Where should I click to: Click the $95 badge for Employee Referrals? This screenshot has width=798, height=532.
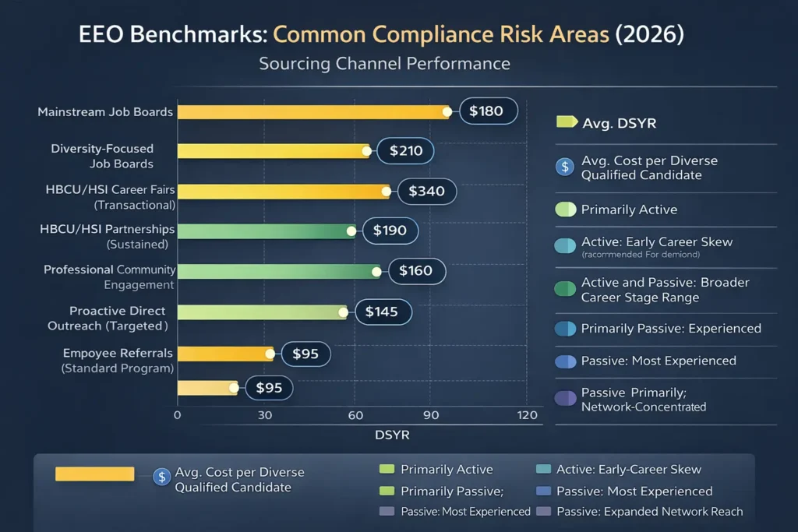coord(305,353)
